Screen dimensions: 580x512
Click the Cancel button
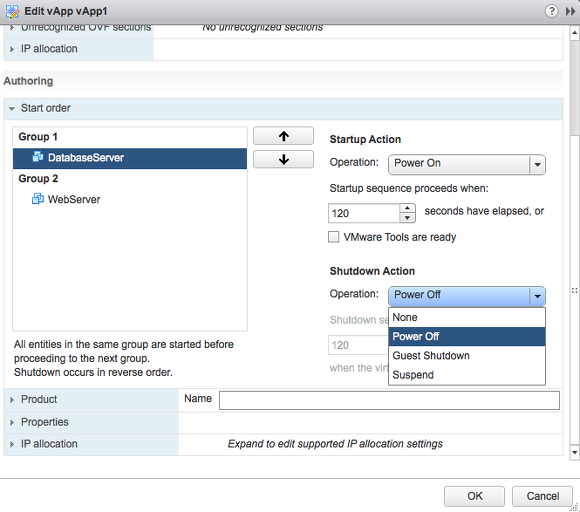[542, 496]
